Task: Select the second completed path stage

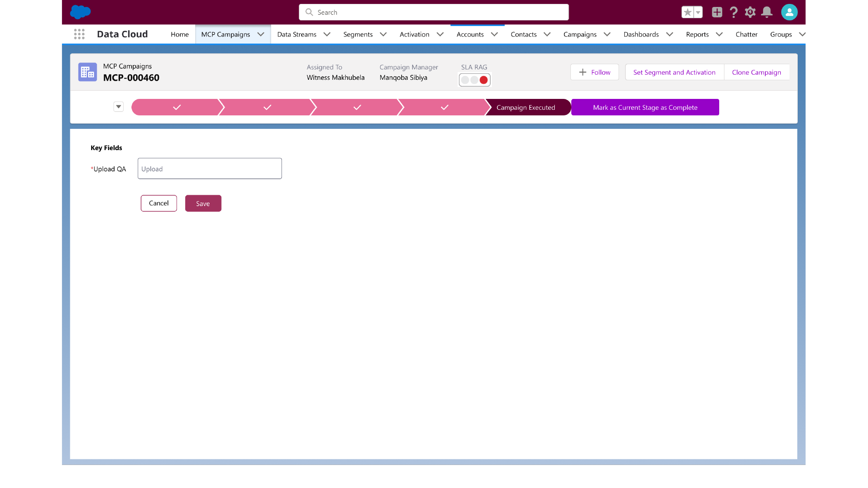Action: pyautogui.click(x=267, y=107)
